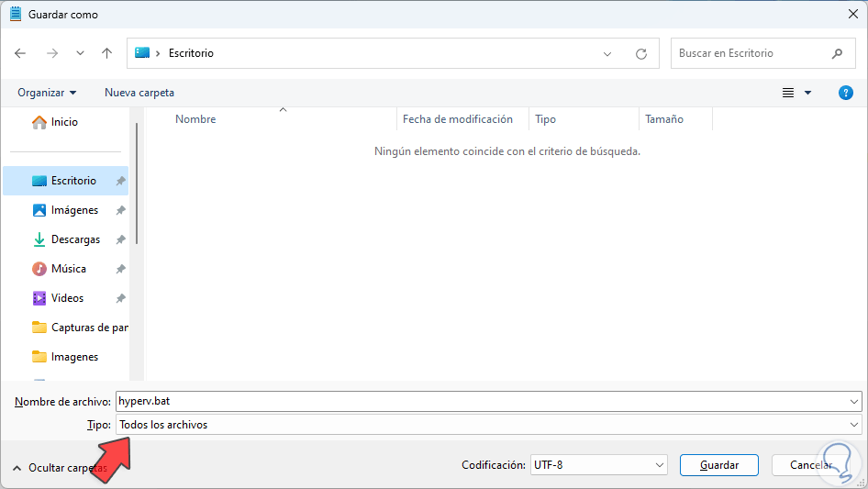Image resolution: width=868 pixels, height=489 pixels.
Task: Click the Escritorio desktop icon in sidebar
Action: 39,181
